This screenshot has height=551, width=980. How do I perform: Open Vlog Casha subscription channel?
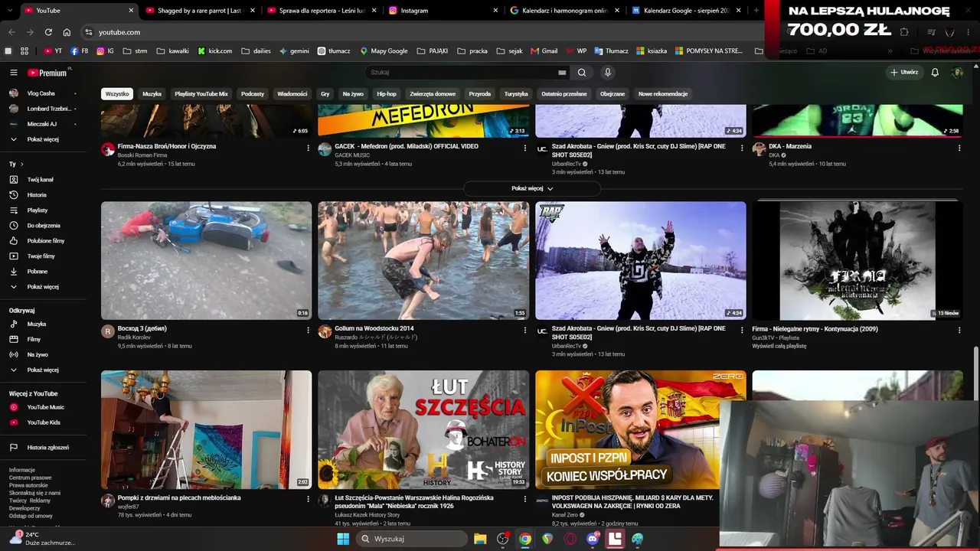43,93
